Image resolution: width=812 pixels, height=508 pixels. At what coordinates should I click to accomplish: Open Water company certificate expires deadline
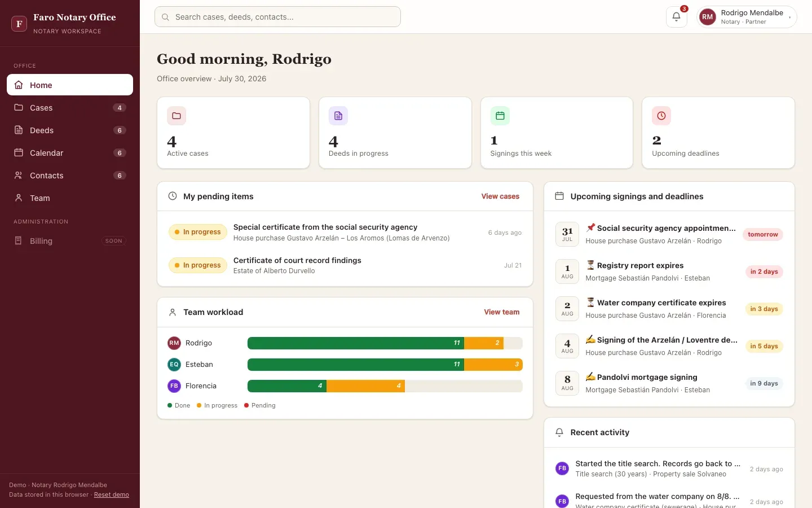pyautogui.click(x=669, y=309)
